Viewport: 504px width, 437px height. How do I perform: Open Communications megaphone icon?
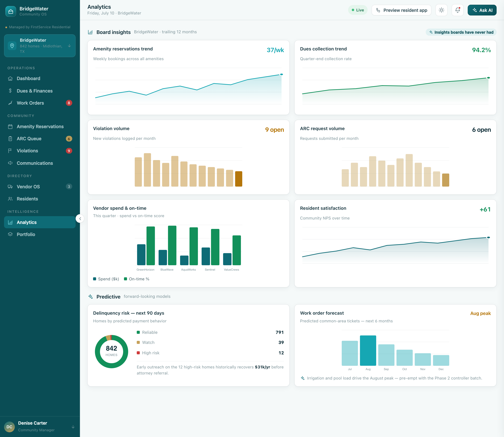10,163
